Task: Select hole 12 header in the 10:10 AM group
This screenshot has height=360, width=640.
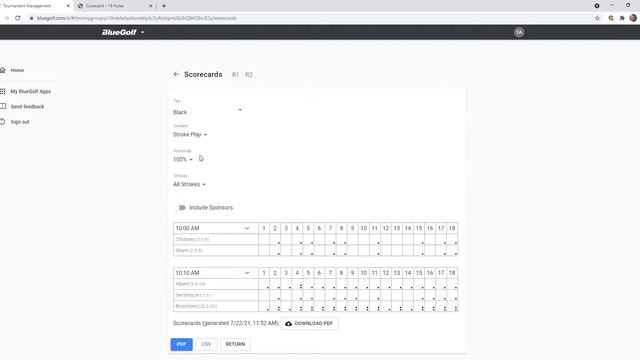Action: tap(385, 273)
